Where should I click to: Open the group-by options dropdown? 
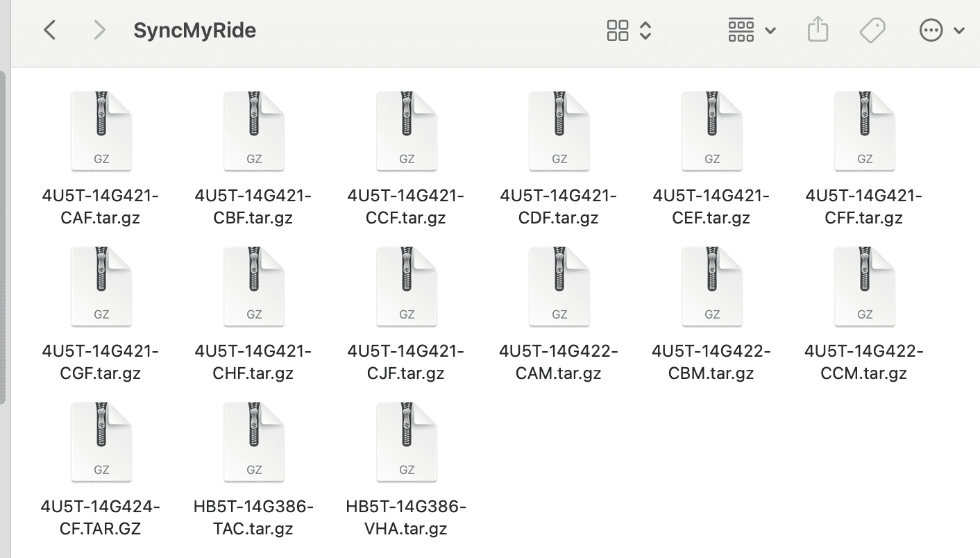tap(752, 31)
